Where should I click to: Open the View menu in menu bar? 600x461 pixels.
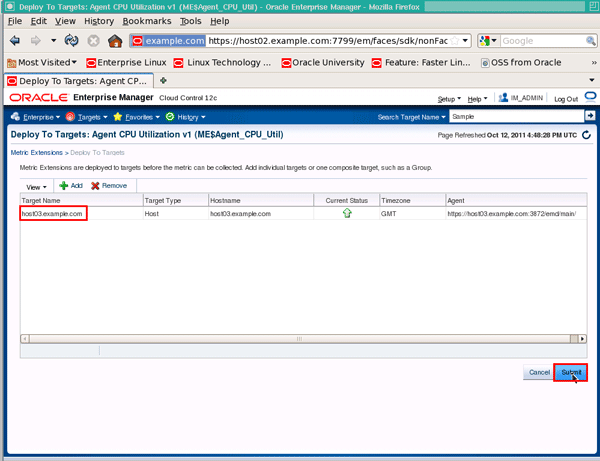click(65, 21)
